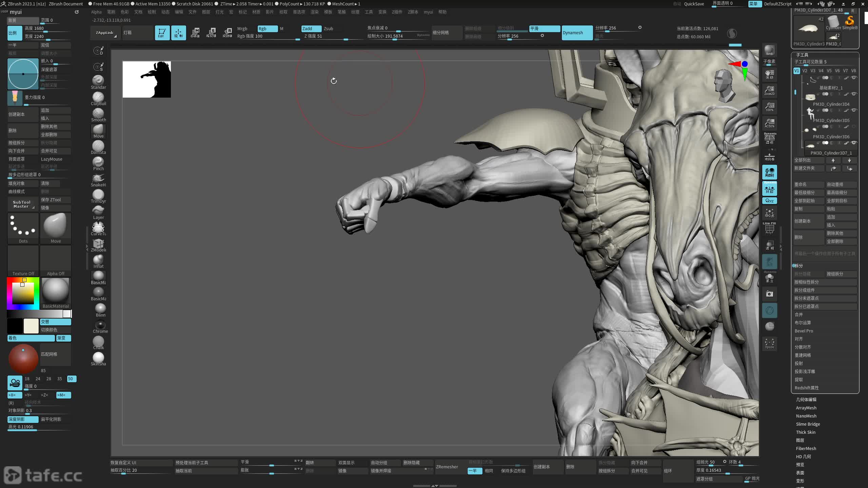Click the Dynamesh button
The height and width of the screenshot is (488, 868).
click(576, 33)
